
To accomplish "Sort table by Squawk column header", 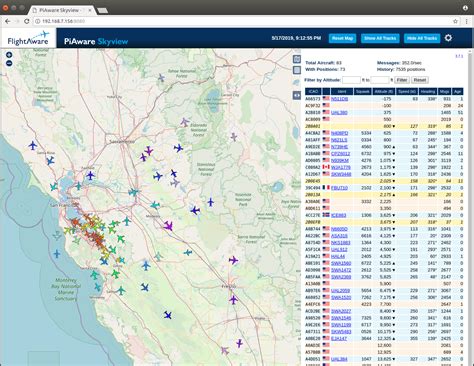I will [x=362, y=91].
